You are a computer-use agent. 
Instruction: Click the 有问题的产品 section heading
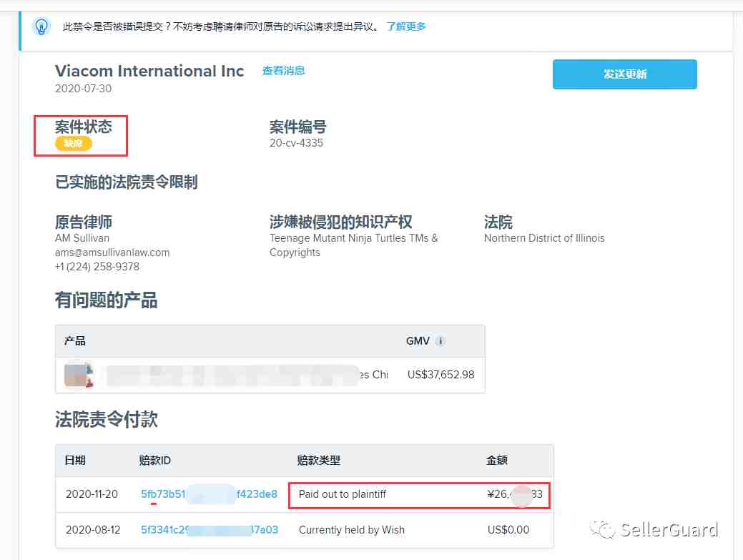(x=106, y=300)
